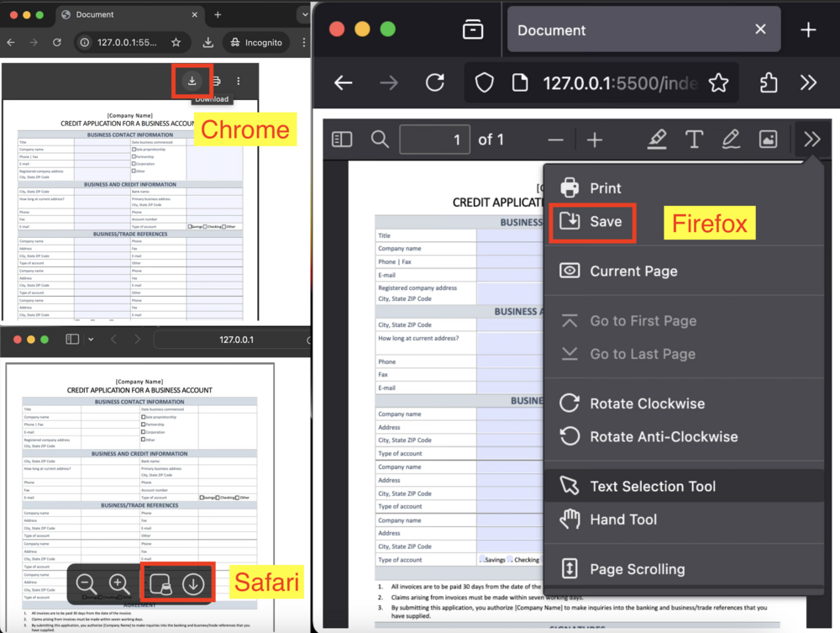Bookmark the page with Chrome's star button
This screenshot has height=633, width=840.
[x=177, y=42]
